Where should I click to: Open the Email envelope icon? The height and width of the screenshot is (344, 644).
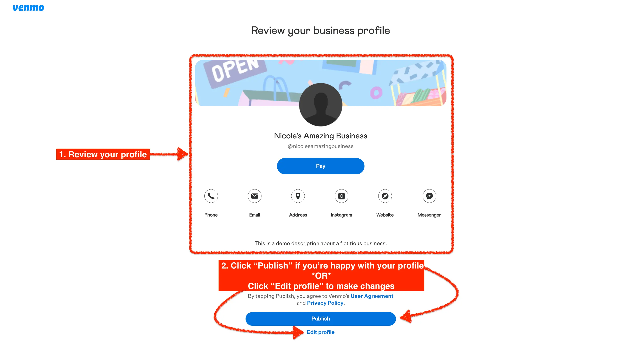point(254,196)
